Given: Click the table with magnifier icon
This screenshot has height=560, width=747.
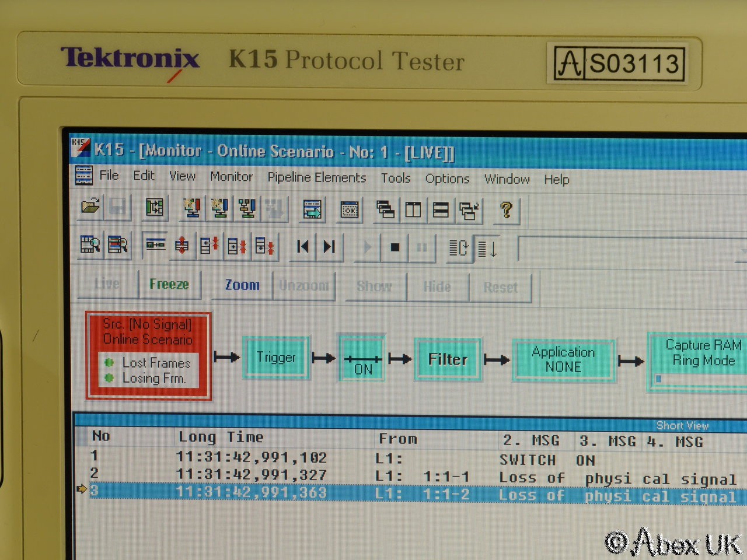Looking at the screenshot, I should 90,245.
